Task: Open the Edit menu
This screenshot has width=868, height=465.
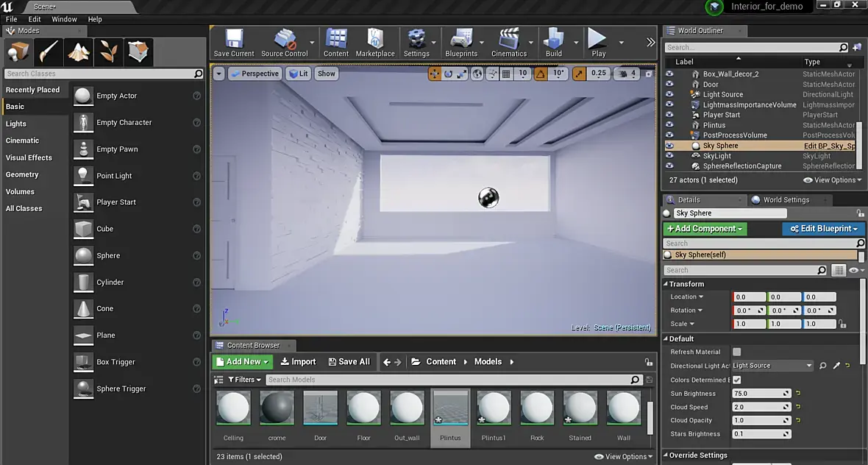Action: pos(35,19)
